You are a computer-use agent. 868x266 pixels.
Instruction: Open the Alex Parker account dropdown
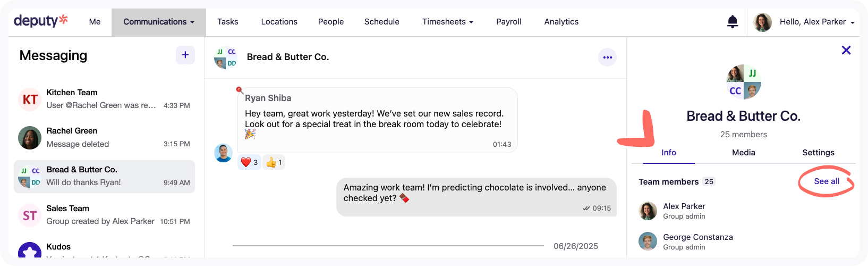point(816,22)
